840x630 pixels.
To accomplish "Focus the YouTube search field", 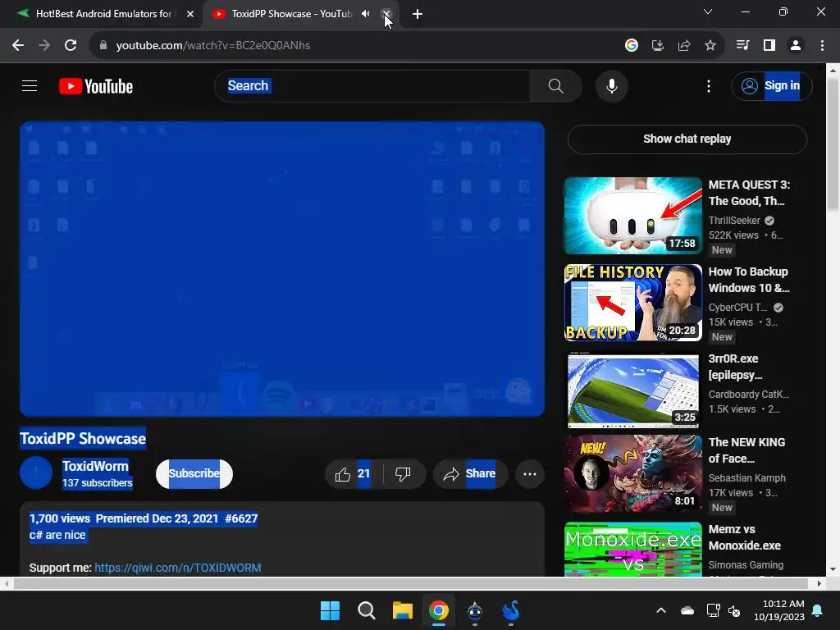I will coord(372,85).
